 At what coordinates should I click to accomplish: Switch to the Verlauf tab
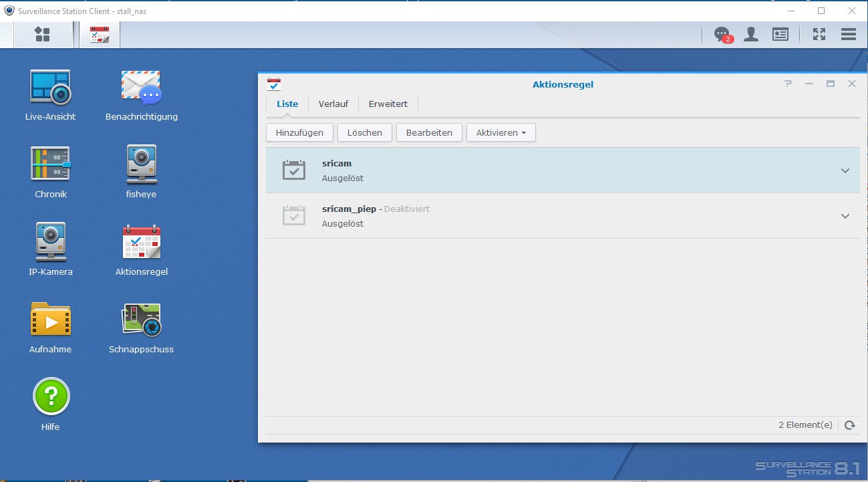coord(333,104)
